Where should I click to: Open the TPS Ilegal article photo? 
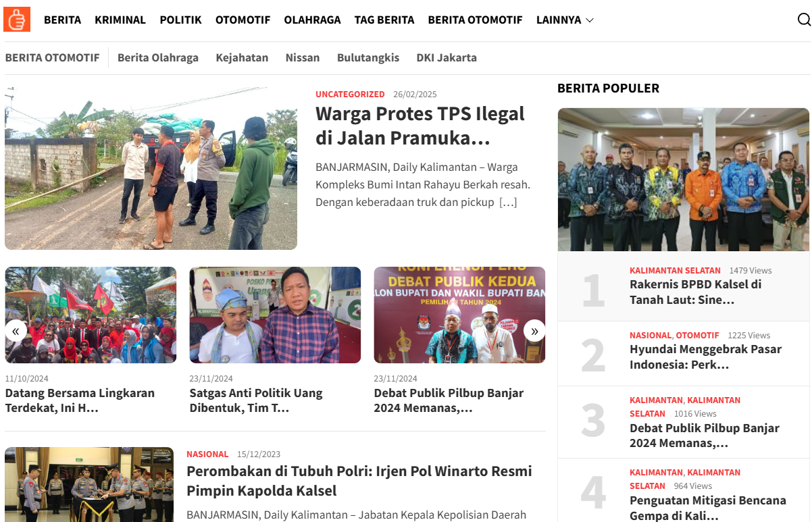pyautogui.click(x=151, y=168)
